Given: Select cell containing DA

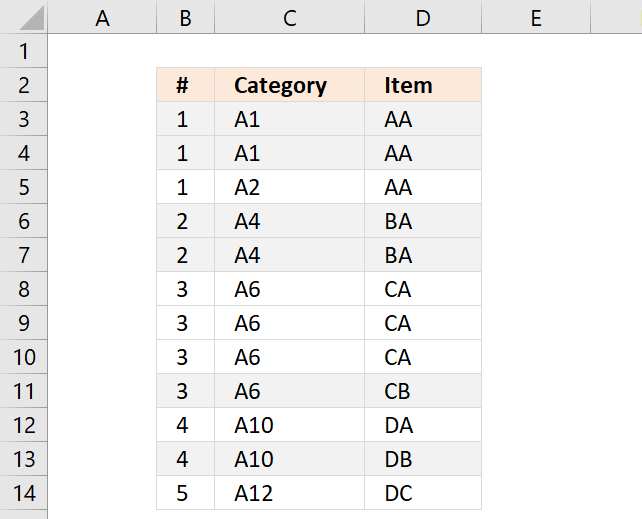Looking at the screenshot, I should coord(423,424).
